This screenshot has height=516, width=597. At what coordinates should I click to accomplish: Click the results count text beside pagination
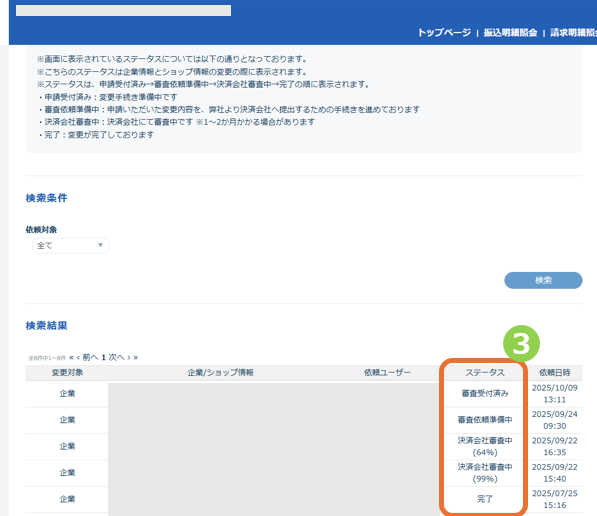47,358
